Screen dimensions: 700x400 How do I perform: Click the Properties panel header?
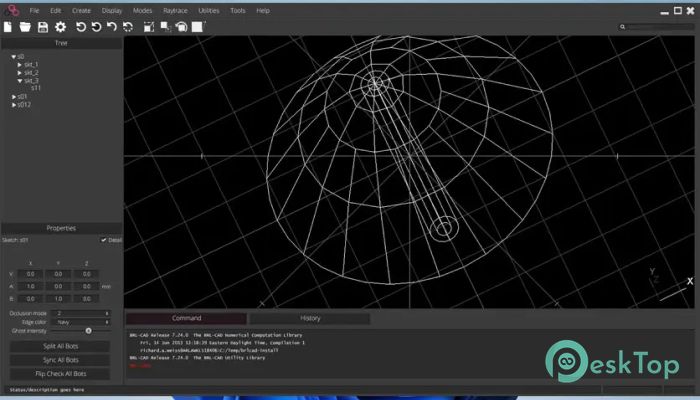tap(61, 228)
